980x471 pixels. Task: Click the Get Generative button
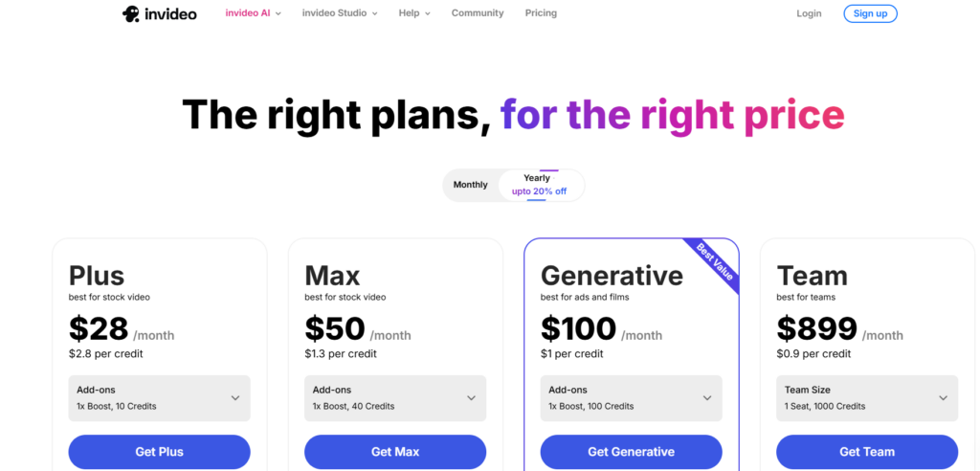pyautogui.click(x=632, y=452)
